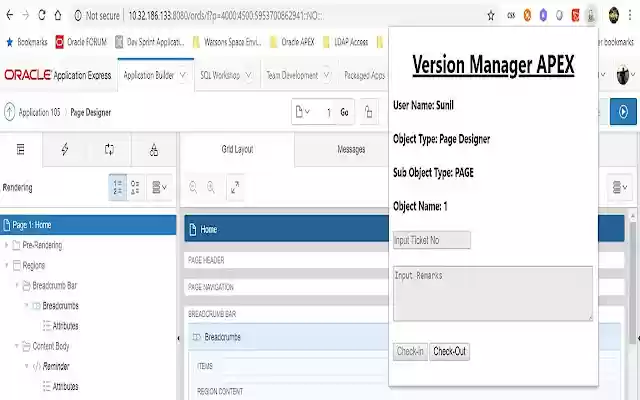This screenshot has width=640, height=400.
Task: Select the Breadcrumbs region in Grid Layout
Action: coord(289,337)
